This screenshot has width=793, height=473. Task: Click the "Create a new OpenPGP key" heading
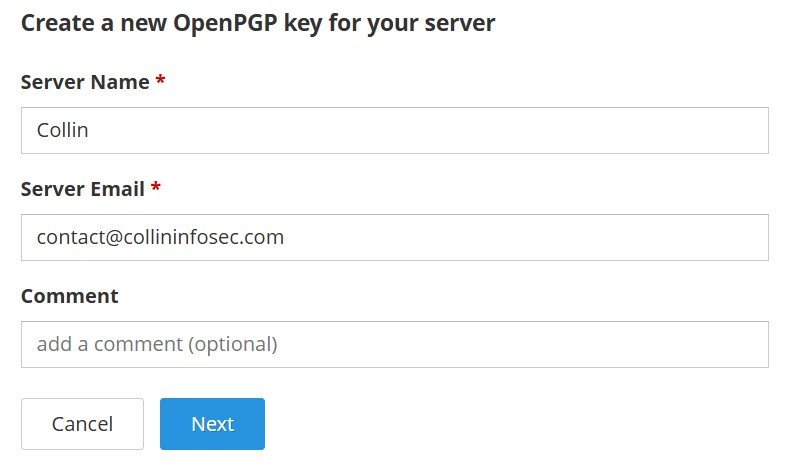[x=257, y=23]
